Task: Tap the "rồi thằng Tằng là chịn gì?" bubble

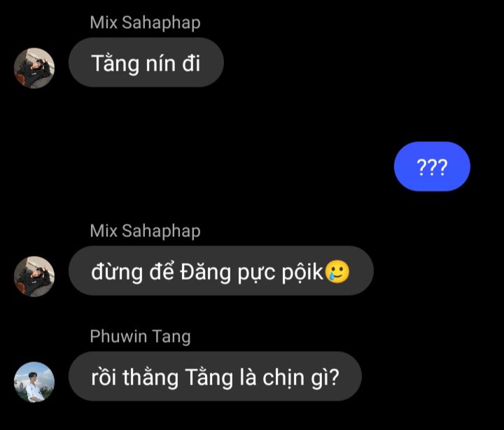Action: click(x=215, y=376)
